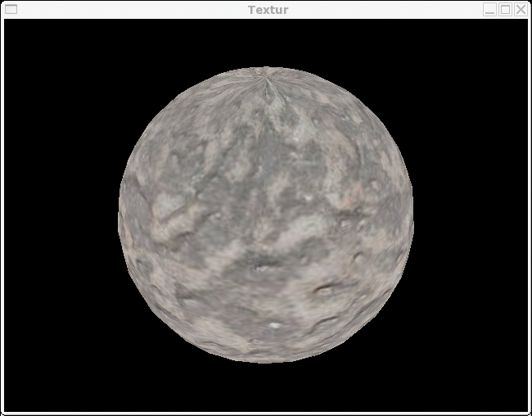Click the Textur title text
The image size is (532, 416).
coord(268,10)
